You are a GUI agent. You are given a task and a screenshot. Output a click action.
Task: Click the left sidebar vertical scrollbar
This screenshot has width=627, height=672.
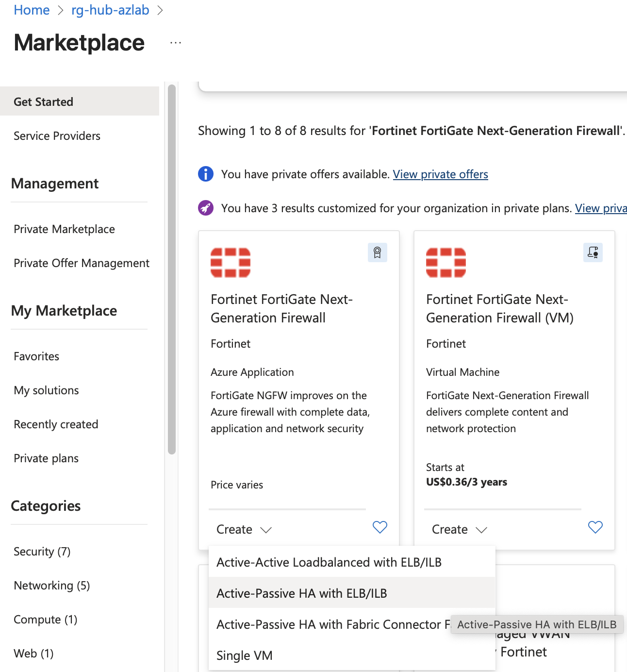[x=172, y=269]
